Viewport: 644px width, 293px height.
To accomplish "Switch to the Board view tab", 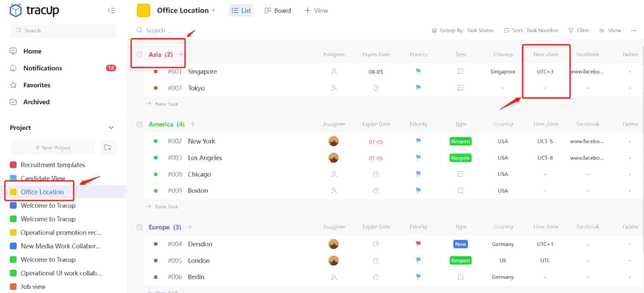I will [x=278, y=10].
